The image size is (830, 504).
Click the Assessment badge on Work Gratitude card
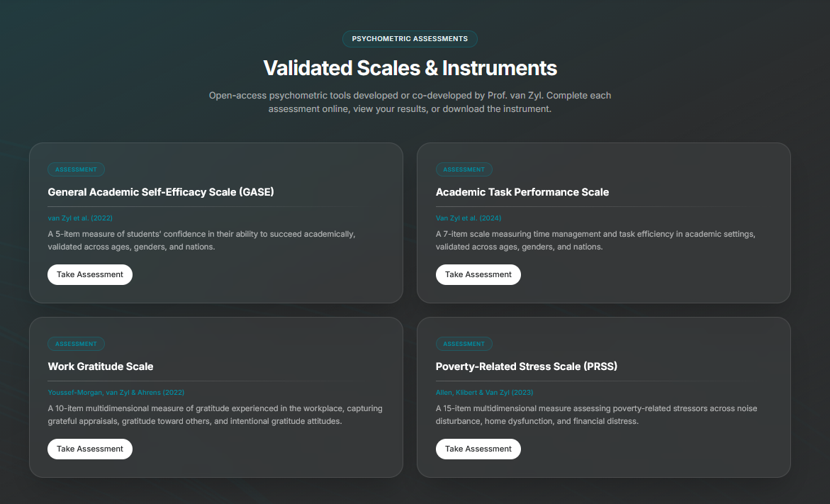click(x=76, y=344)
